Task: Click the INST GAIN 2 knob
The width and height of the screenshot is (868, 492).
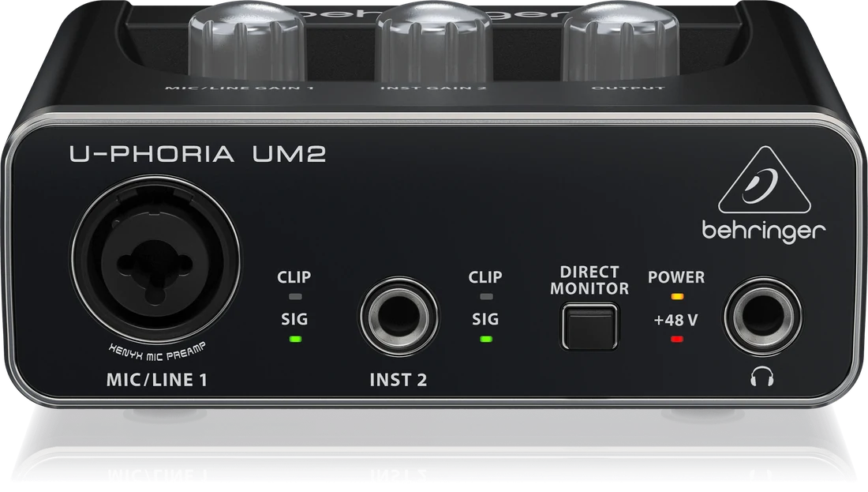Action: [433, 40]
